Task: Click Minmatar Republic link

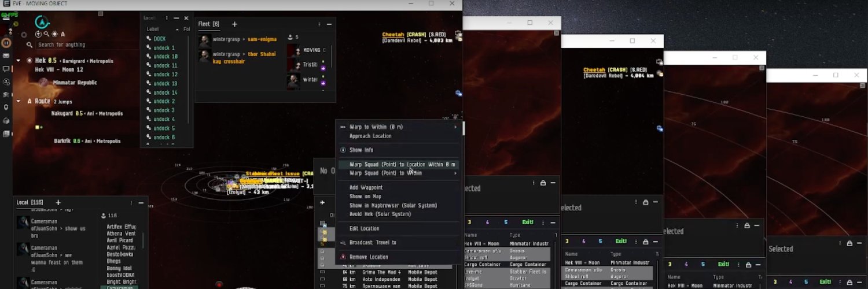Action: tap(75, 83)
